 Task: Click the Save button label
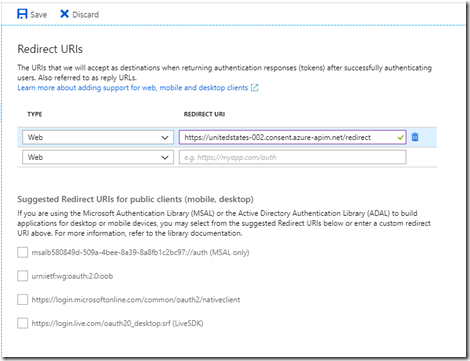pos(39,15)
